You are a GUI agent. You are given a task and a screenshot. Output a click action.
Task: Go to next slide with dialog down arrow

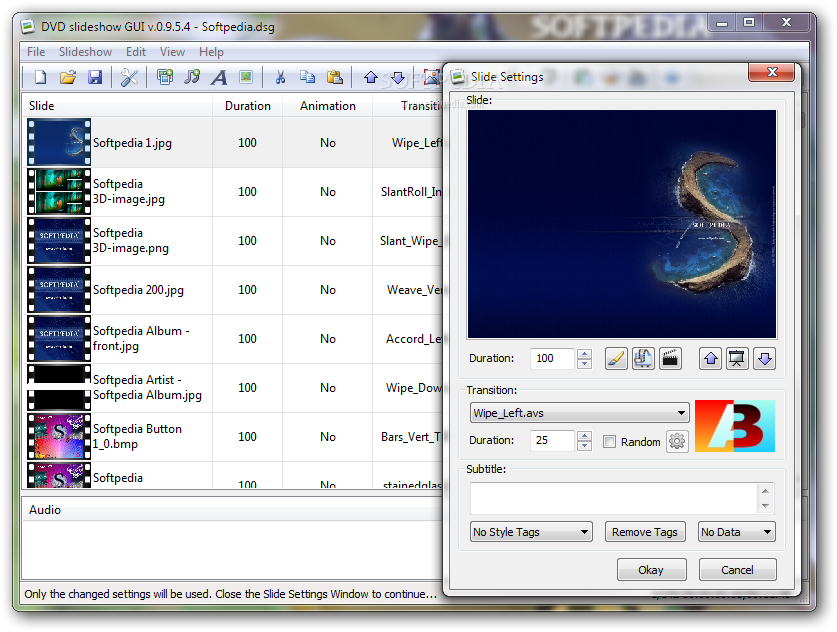(764, 359)
